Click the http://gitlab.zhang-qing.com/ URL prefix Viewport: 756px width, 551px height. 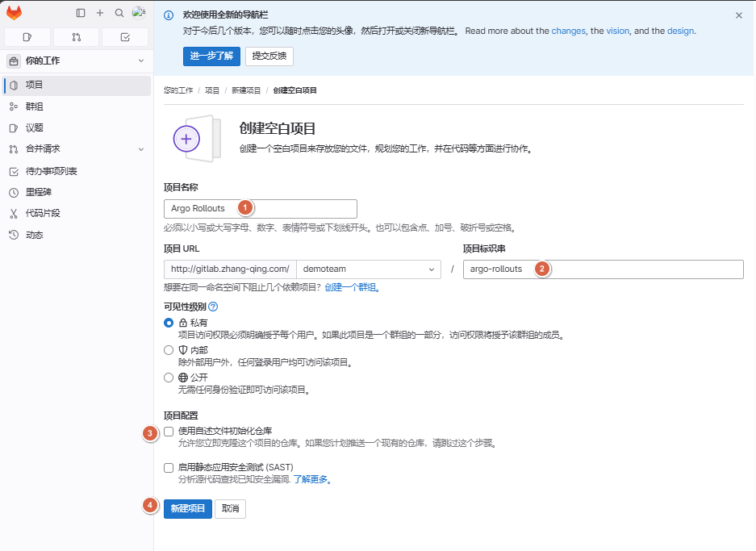pyautogui.click(x=230, y=269)
